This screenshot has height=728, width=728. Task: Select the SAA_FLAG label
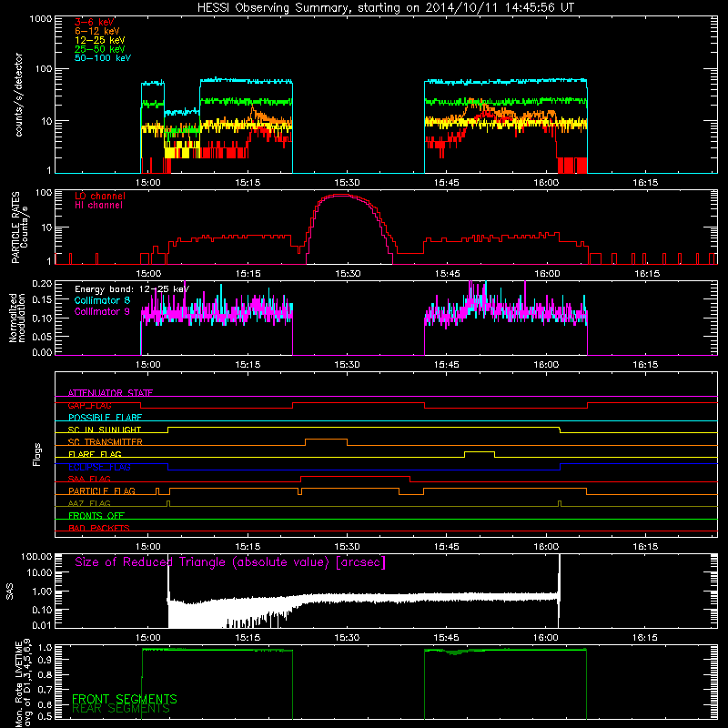[x=89, y=479]
